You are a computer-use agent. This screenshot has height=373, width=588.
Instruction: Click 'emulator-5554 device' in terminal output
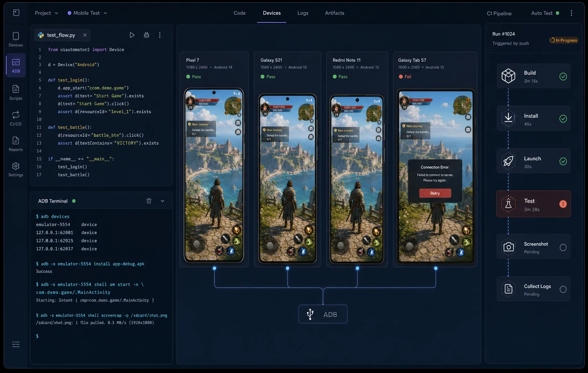[66, 225]
